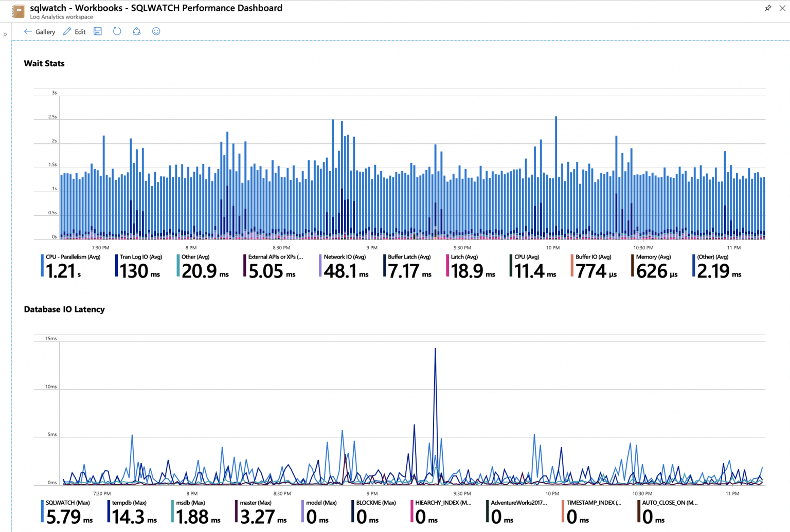Click the Gallery button
The height and width of the screenshot is (532, 790).
coord(45,31)
